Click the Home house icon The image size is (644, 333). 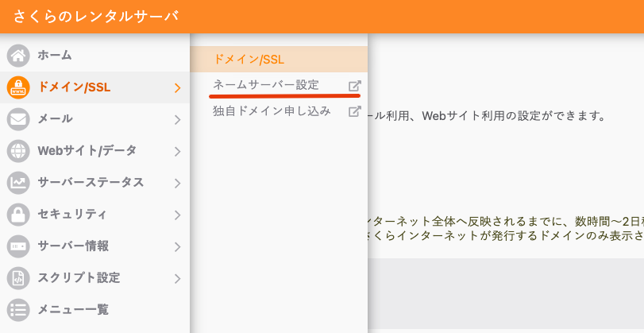click(18, 56)
